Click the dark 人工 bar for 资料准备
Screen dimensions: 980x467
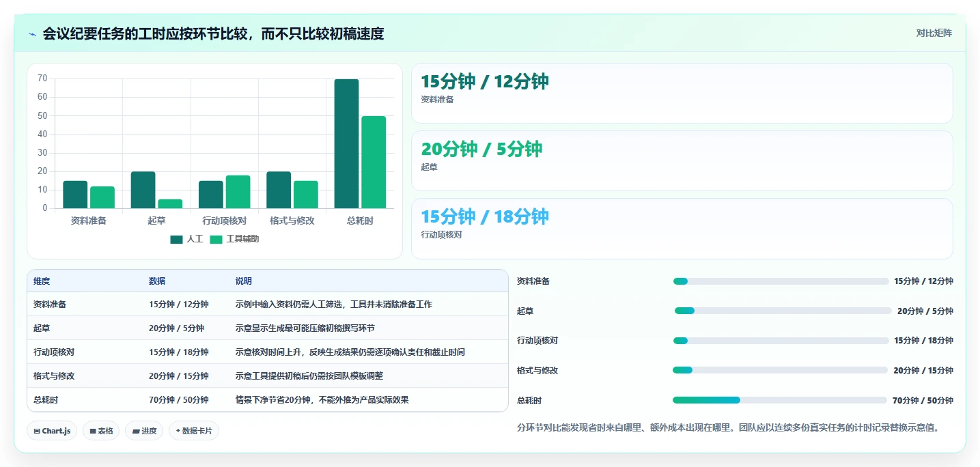pyautogui.click(x=75, y=195)
